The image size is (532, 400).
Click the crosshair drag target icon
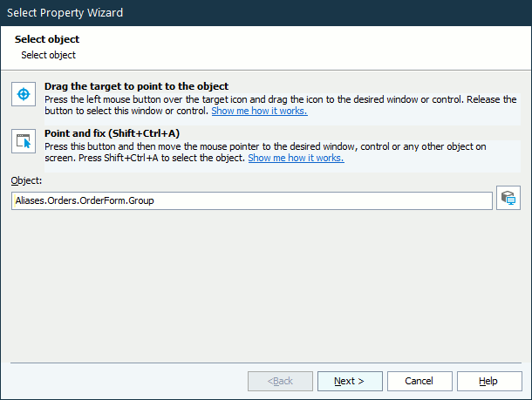24,94
